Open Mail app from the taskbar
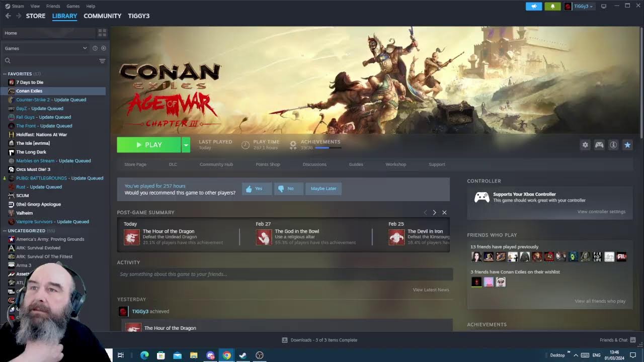 coord(177,355)
